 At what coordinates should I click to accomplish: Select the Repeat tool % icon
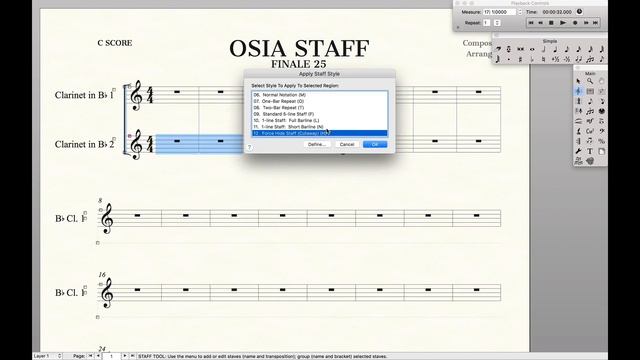pos(601,141)
